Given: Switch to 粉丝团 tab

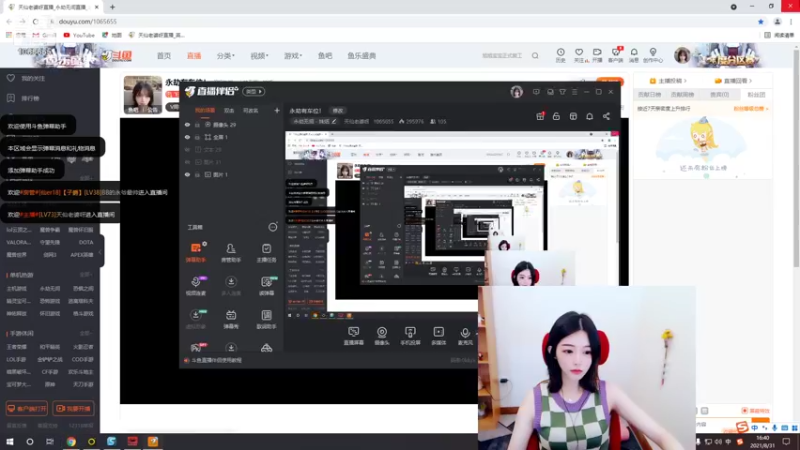Looking at the screenshot, I should [756, 94].
